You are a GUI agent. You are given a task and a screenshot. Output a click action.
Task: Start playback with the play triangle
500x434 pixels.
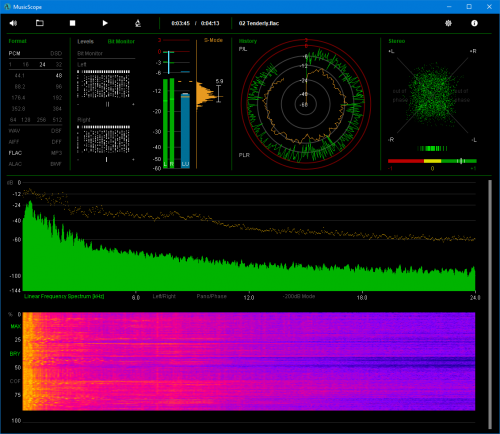pos(105,23)
